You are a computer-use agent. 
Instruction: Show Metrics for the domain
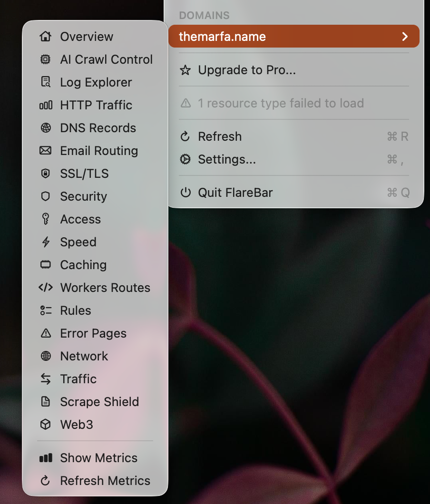(98, 458)
